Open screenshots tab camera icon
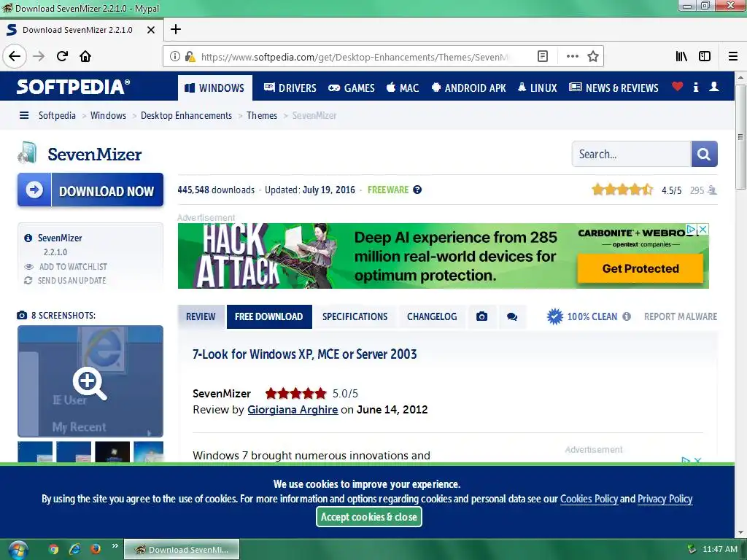The image size is (747, 560). (481, 316)
